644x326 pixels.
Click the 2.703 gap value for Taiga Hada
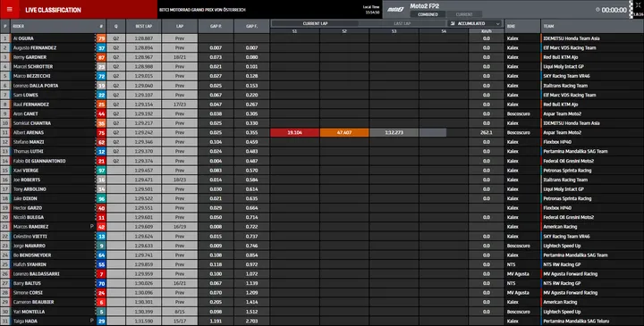(x=251, y=321)
